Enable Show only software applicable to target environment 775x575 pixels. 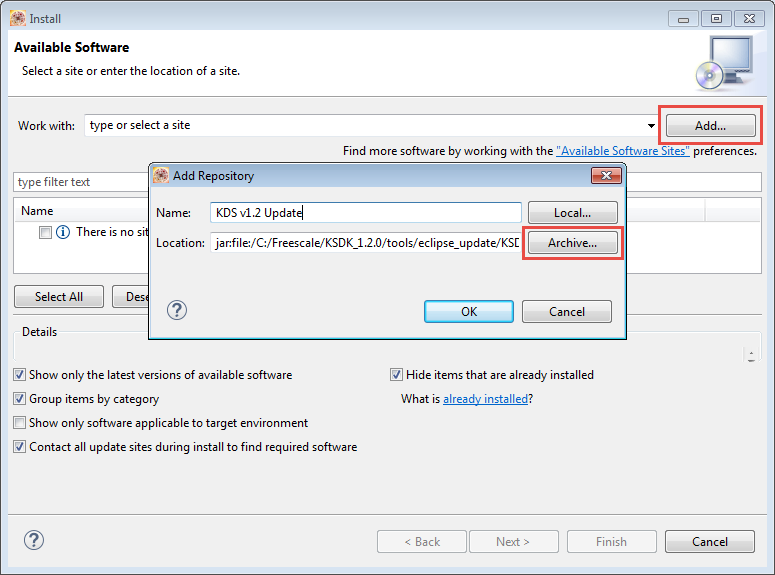tap(20, 423)
